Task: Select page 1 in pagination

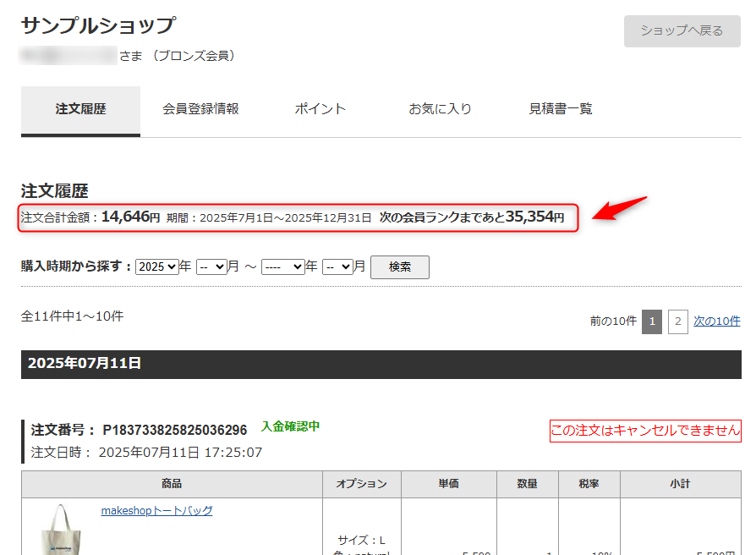Action: click(652, 321)
